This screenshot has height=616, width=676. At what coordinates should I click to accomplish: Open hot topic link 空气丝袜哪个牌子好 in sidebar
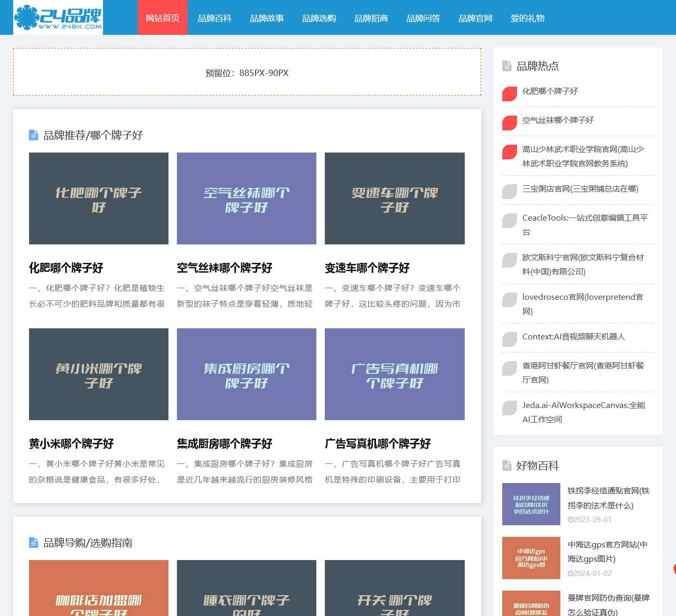[x=558, y=120]
